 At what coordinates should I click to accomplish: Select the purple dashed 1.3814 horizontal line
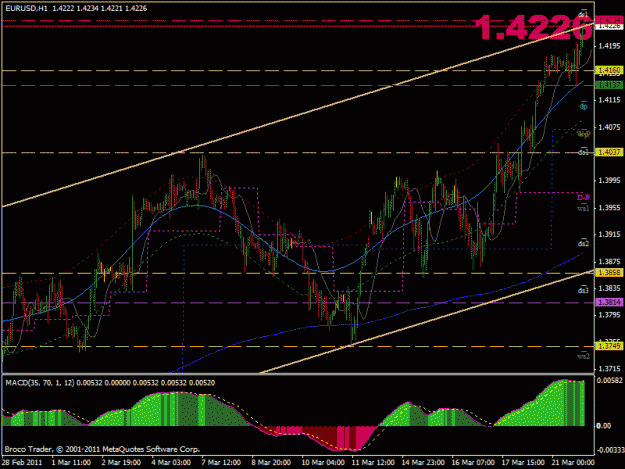(298, 303)
